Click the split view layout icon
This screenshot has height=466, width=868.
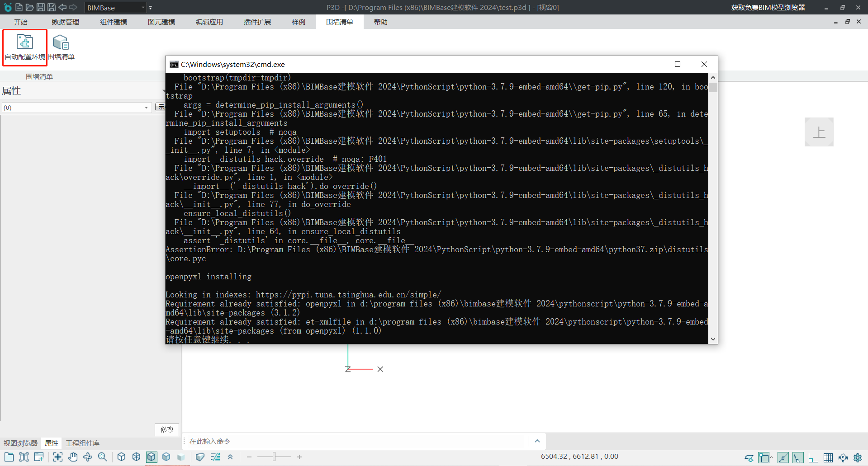point(24,457)
